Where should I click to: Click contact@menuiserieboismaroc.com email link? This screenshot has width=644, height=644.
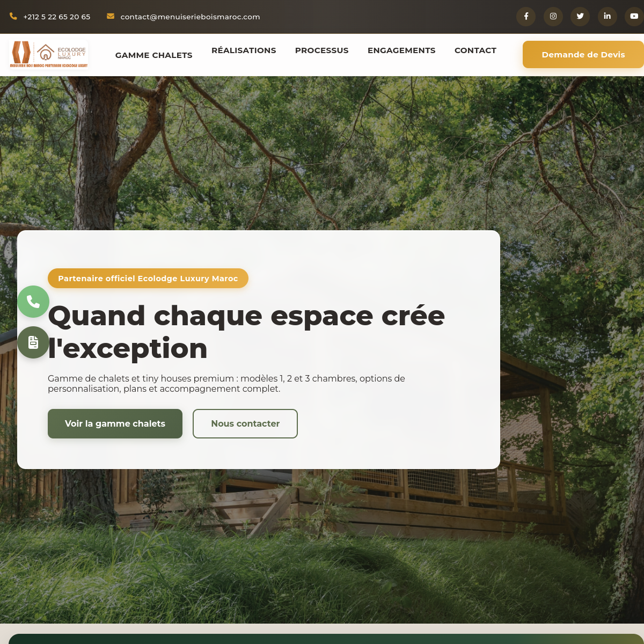(191, 17)
